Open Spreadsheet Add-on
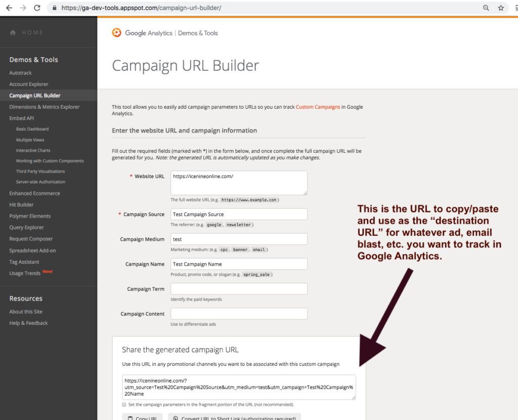The height and width of the screenshot is (420, 518). tap(33, 250)
